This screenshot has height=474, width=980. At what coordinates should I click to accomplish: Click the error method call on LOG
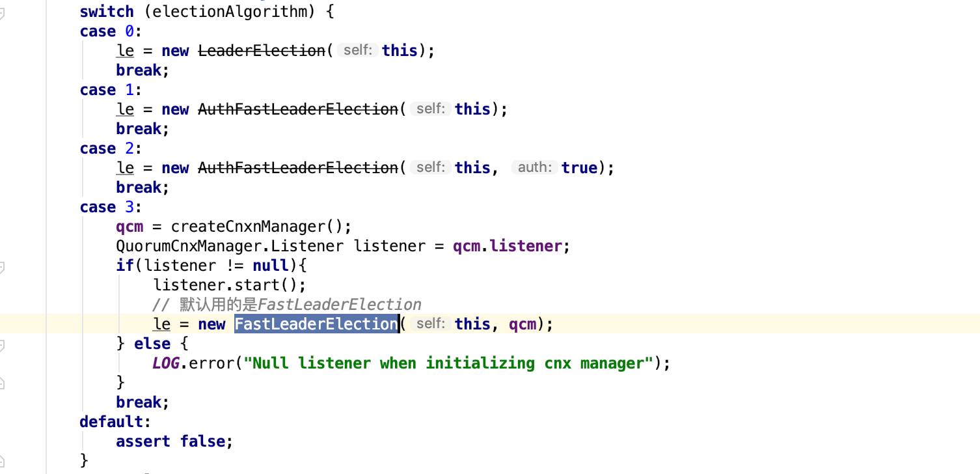point(211,363)
